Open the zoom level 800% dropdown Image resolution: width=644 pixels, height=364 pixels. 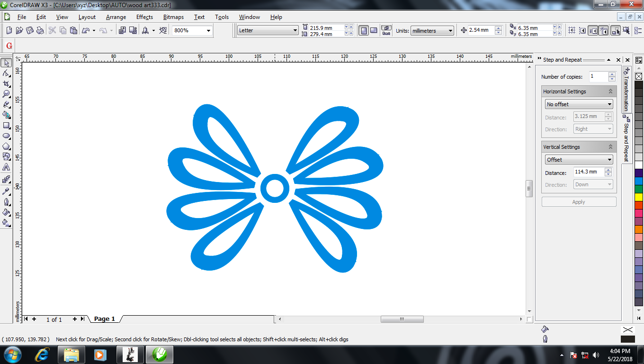point(208,30)
